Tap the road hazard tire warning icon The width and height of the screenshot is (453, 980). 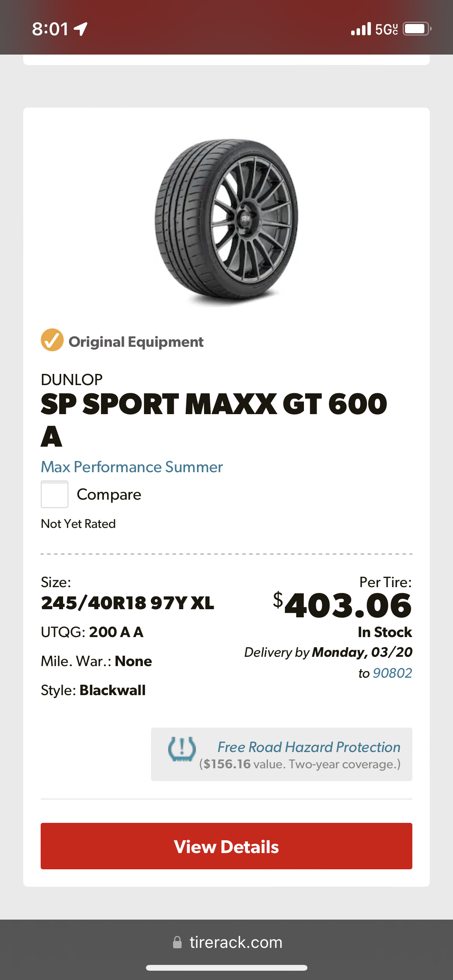pyautogui.click(x=182, y=749)
